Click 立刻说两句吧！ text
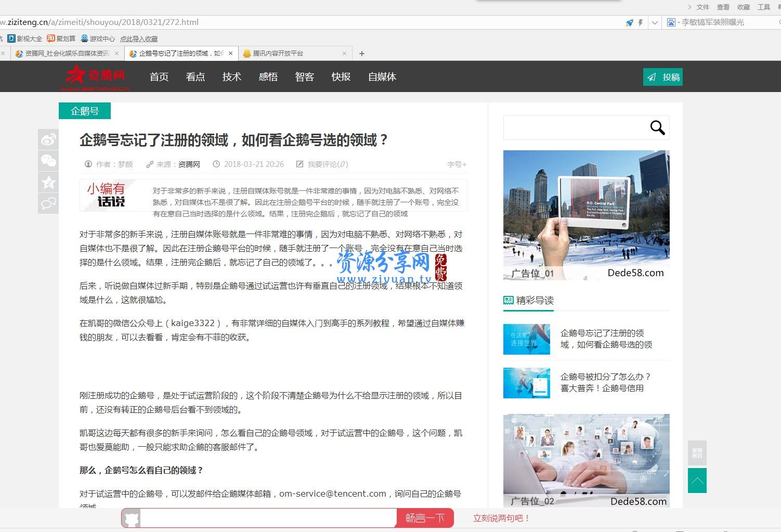 coord(501,518)
